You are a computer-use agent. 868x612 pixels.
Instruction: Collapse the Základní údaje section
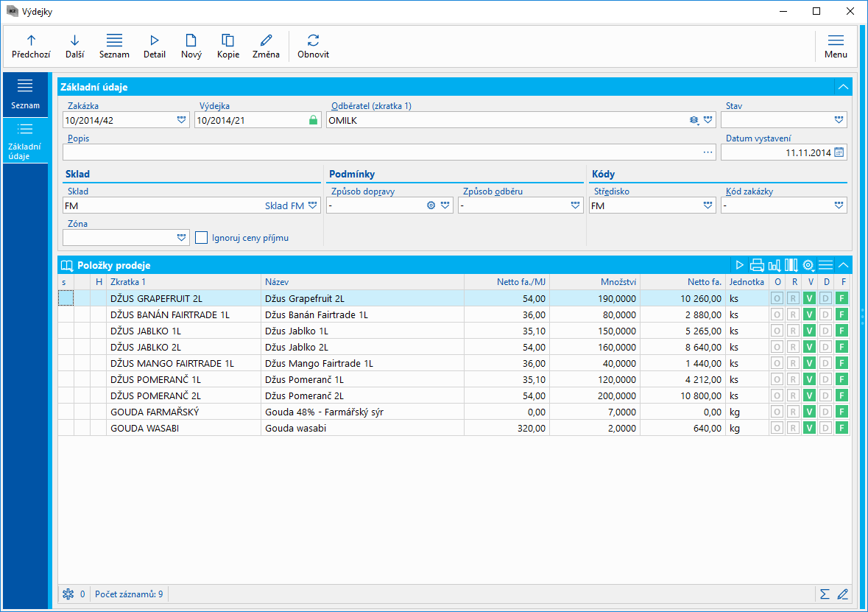point(843,87)
